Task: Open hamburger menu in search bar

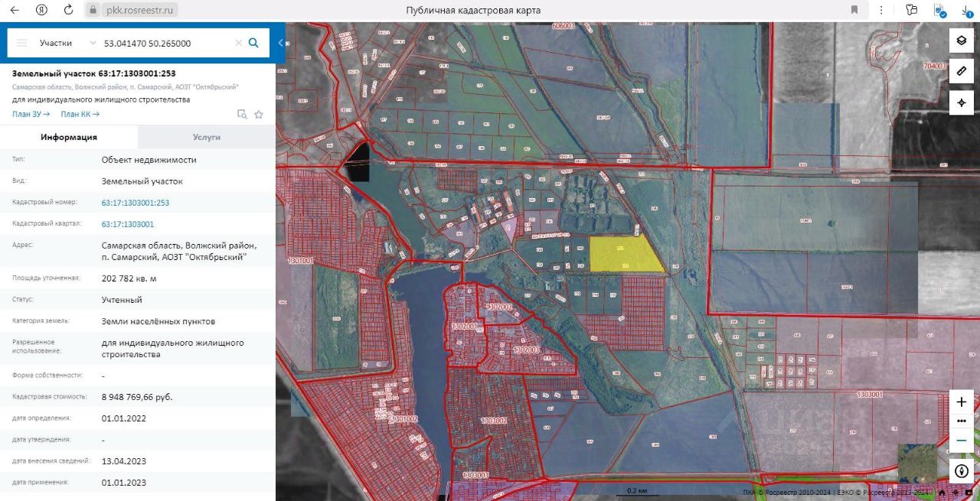Action: [21, 43]
